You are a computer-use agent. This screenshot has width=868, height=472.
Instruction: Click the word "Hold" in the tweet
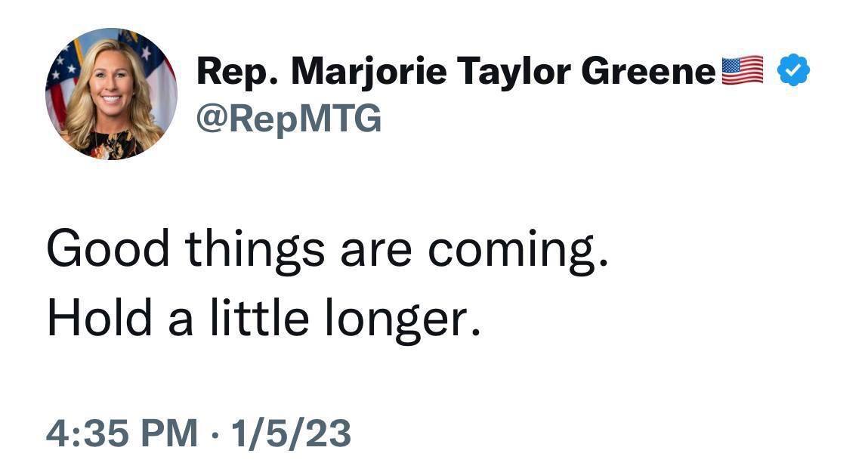point(101,318)
